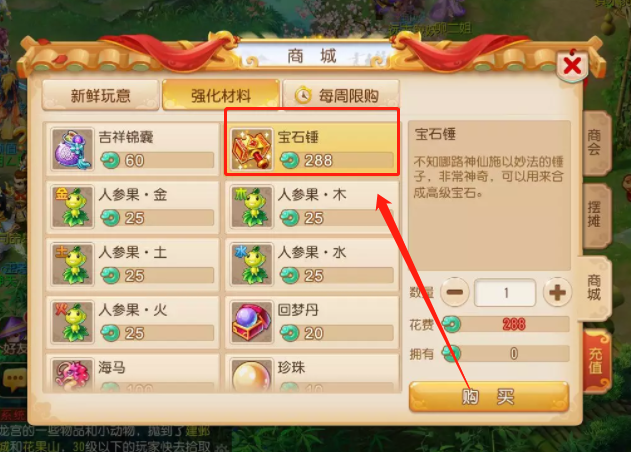Image resolution: width=631 pixels, height=452 pixels.
Task: Open the 充值 recharge side button
Action: (x=596, y=361)
